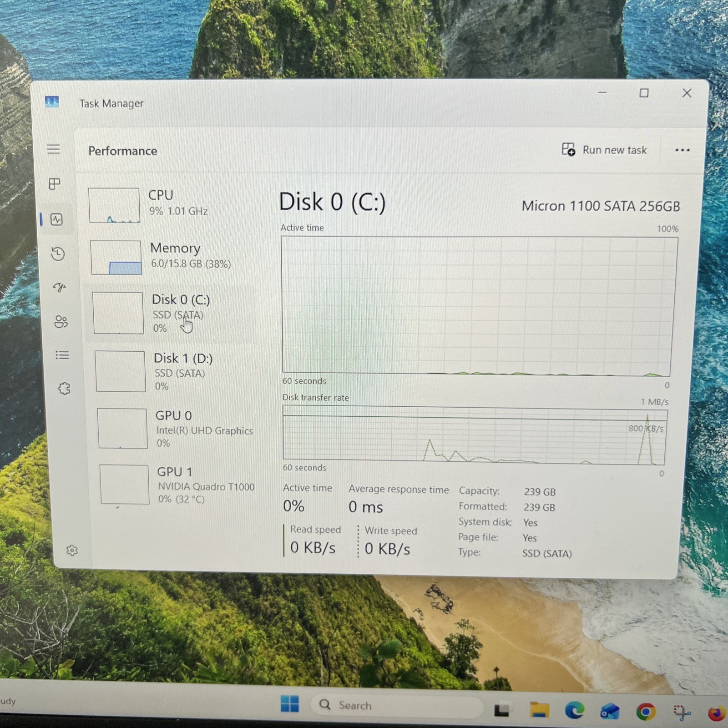Open the Windows Start button
This screenshot has height=728, width=728.
(x=290, y=703)
